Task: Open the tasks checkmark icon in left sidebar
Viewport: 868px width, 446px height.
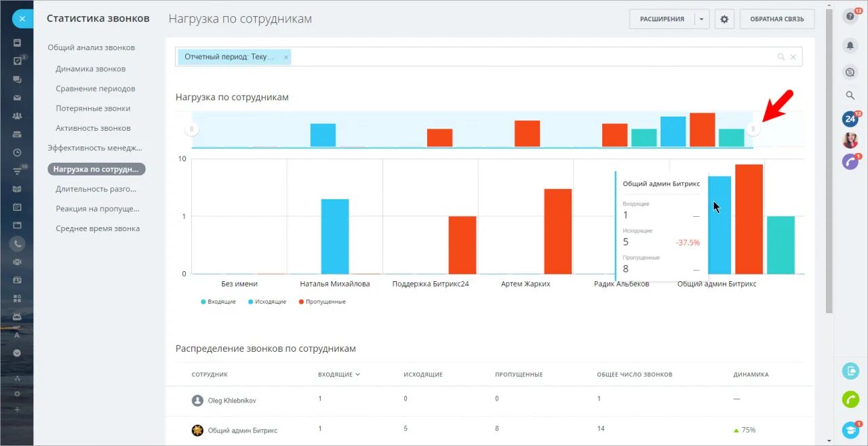Action: tap(17, 61)
